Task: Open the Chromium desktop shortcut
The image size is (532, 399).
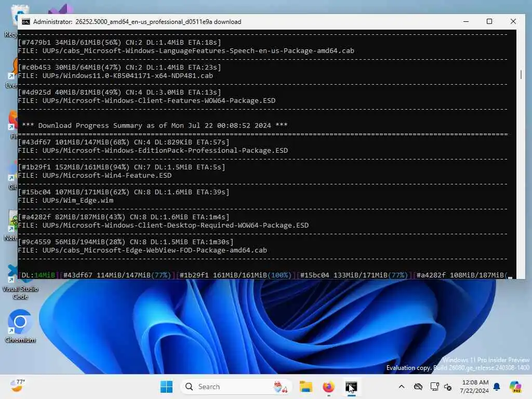Action: point(20,326)
